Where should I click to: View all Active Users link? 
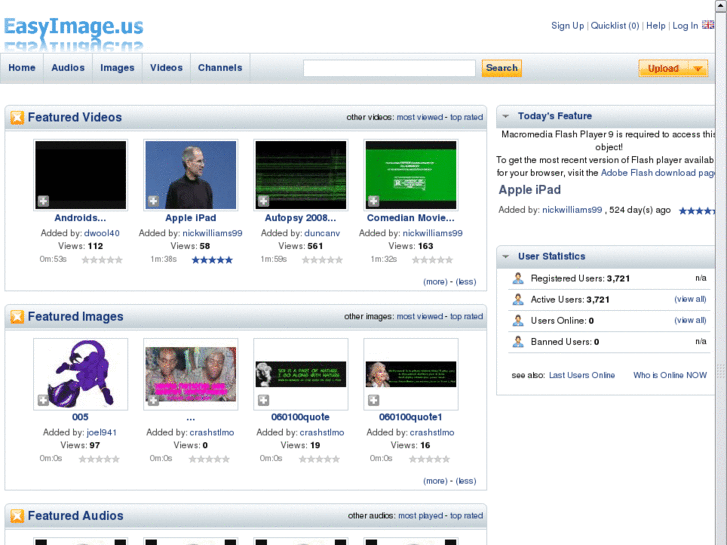(690, 299)
